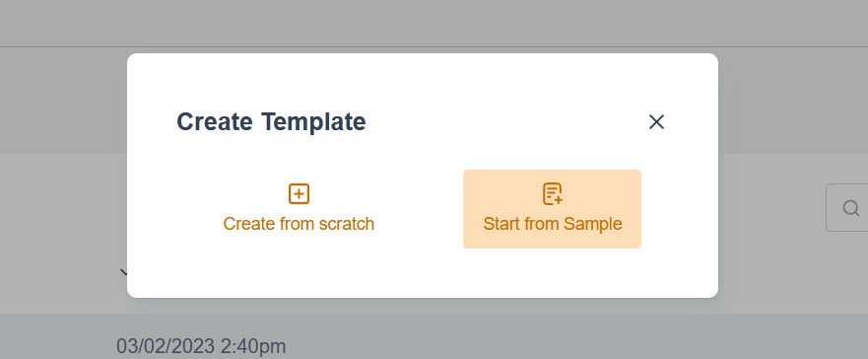The width and height of the screenshot is (868, 359).
Task: Click the highlighted orange Start from Sample tile
Action: coord(552,209)
